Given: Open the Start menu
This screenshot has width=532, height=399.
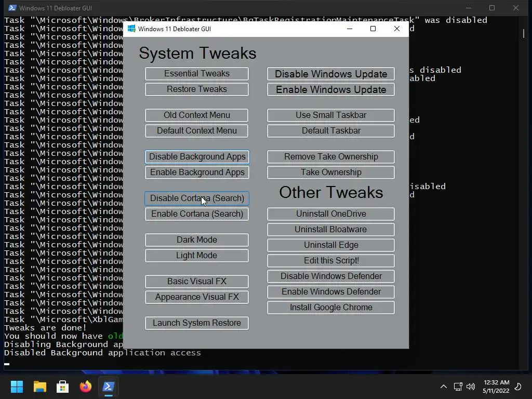Looking at the screenshot, I should click(x=17, y=387).
